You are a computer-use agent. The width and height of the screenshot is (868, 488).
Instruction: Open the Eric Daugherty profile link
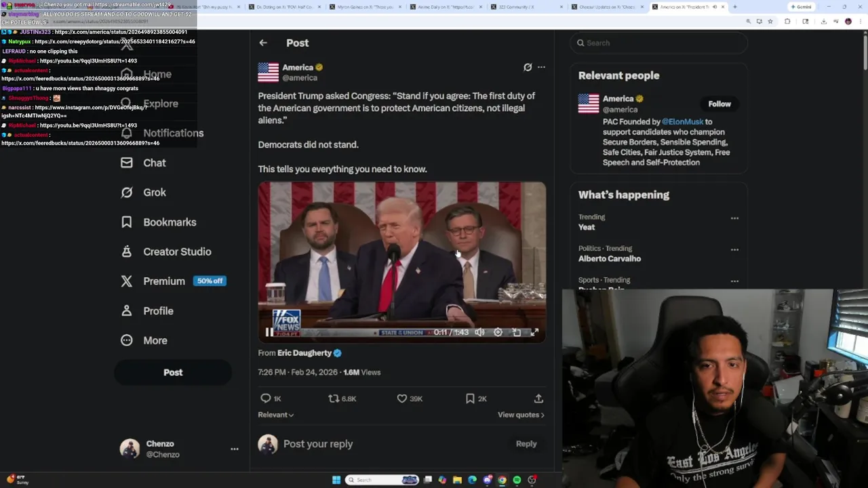[x=304, y=353]
